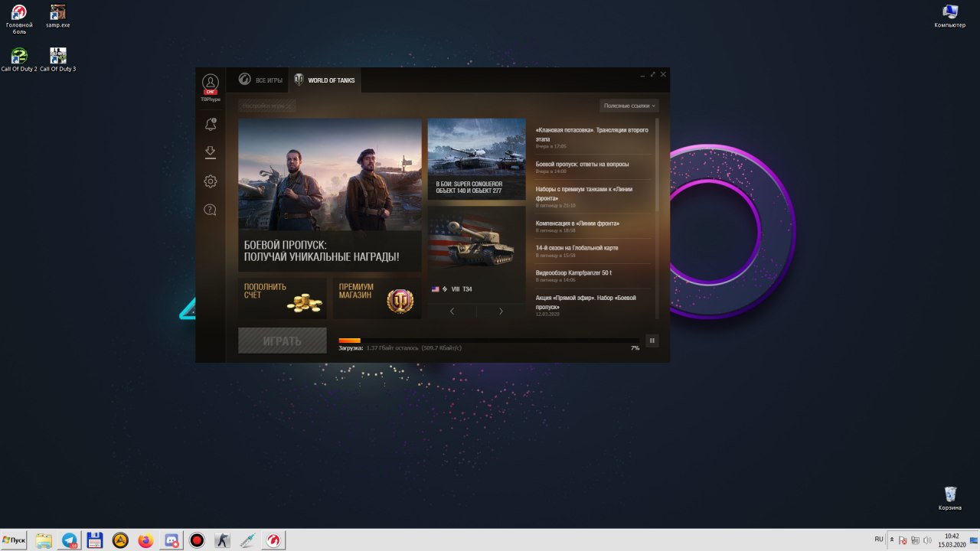This screenshot has width=980, height=551.
Task: Click the download progress bar
Action: tap(488, 341)
